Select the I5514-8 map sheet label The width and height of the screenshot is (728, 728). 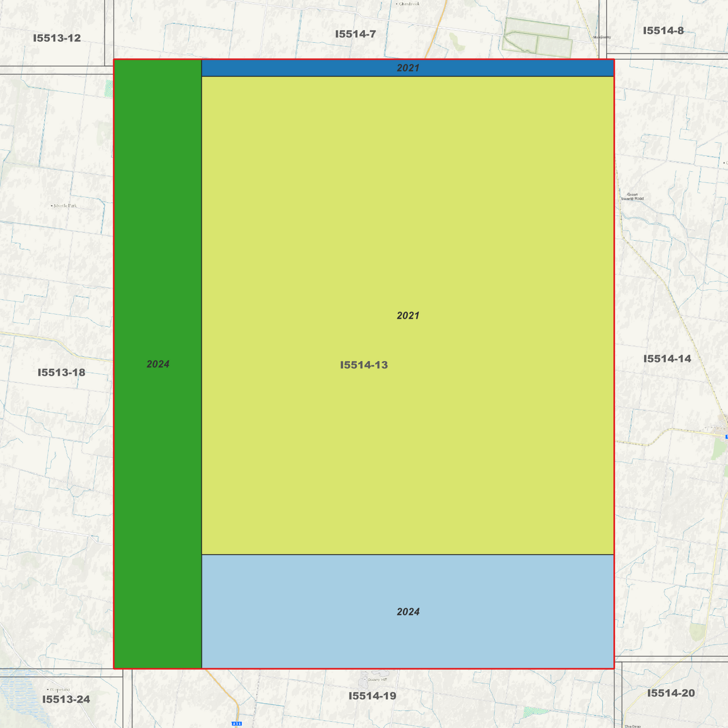point(663,31)
